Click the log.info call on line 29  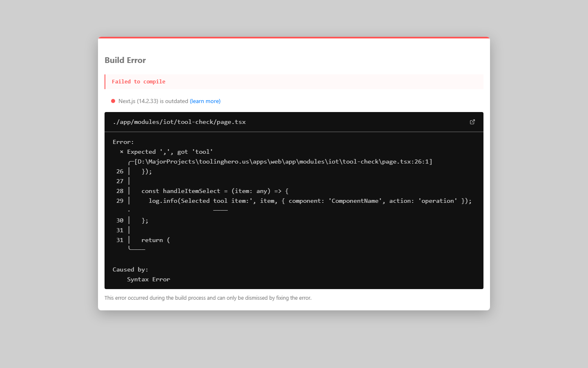coord(310,201)
